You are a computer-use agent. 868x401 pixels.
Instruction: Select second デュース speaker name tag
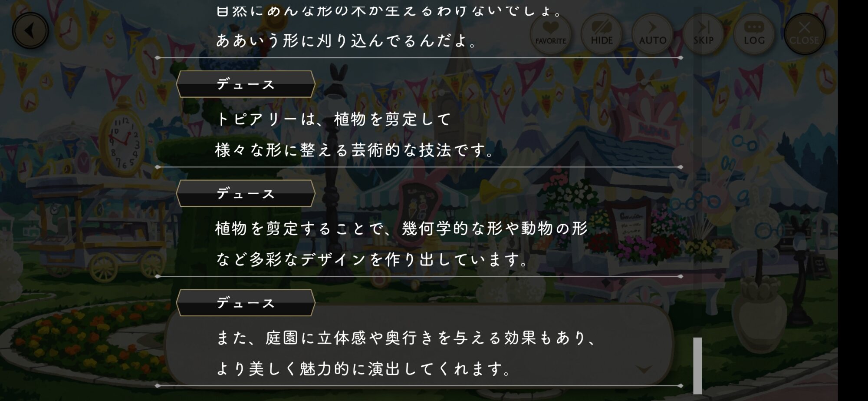click(x=246, y=193)
